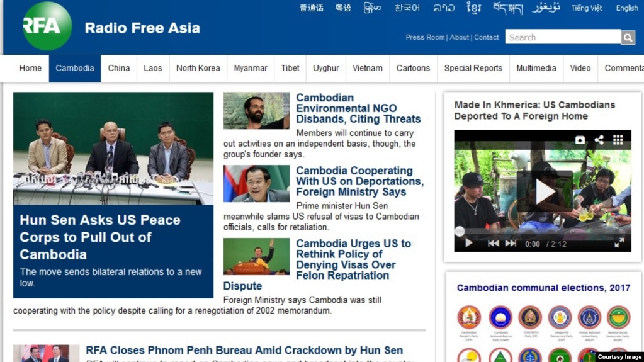
Task: Switch to English language
Action: [x=627, y=8]
